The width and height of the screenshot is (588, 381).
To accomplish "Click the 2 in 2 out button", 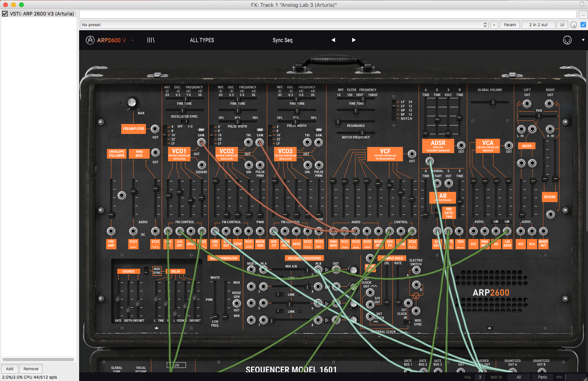I will click(538, 25).
